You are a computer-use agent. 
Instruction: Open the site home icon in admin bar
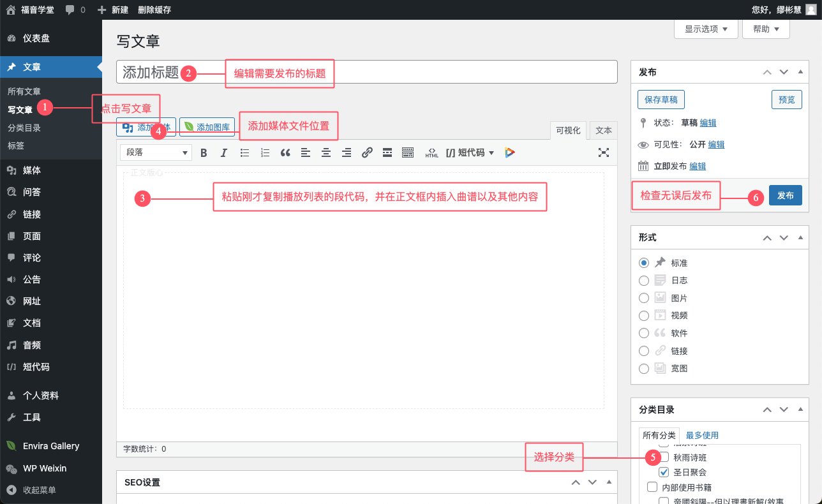[x=11, y=10]
